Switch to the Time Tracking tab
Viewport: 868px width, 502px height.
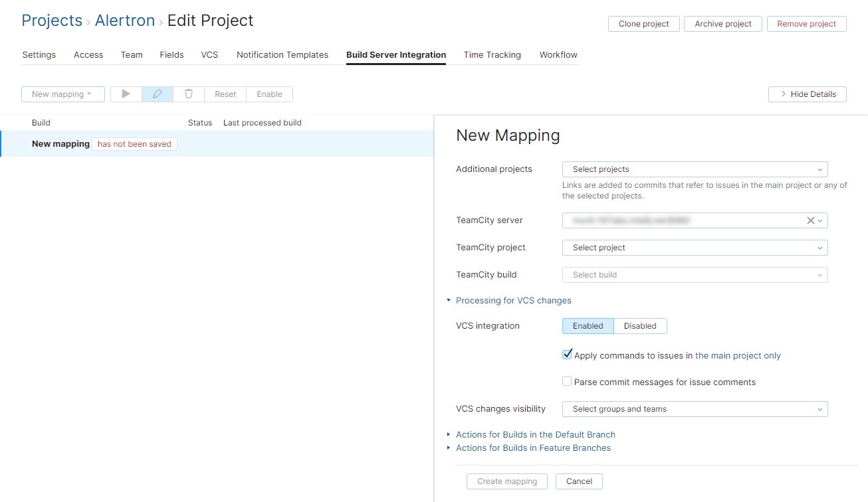492,54
